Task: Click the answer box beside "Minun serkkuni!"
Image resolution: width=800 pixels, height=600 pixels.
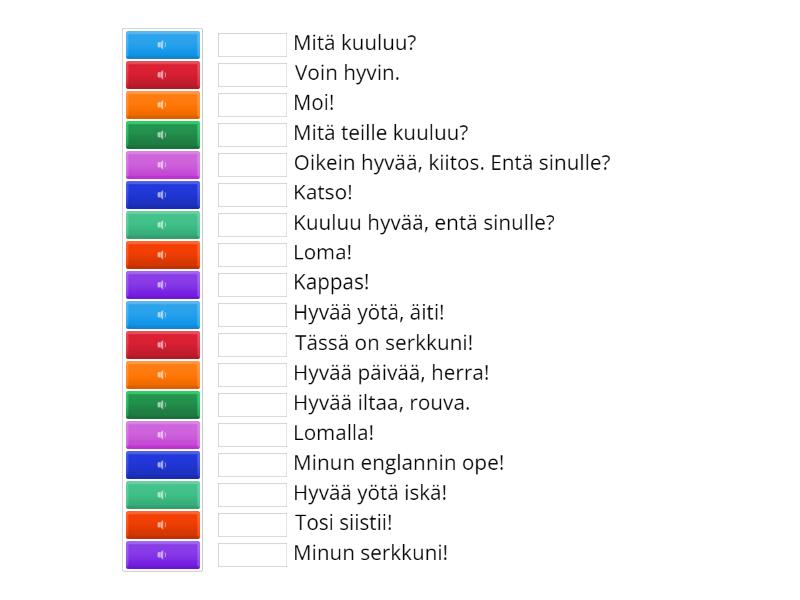Action: pos(252,555)
